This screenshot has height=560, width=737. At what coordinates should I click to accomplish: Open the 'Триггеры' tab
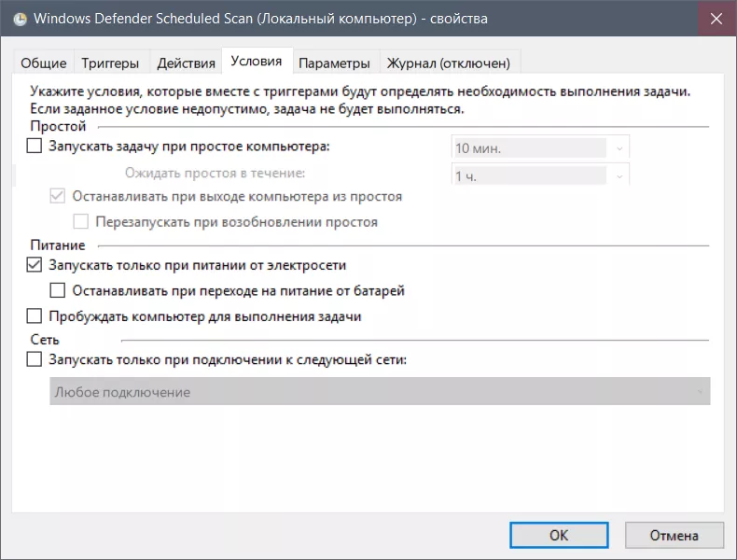pos(110,63)
